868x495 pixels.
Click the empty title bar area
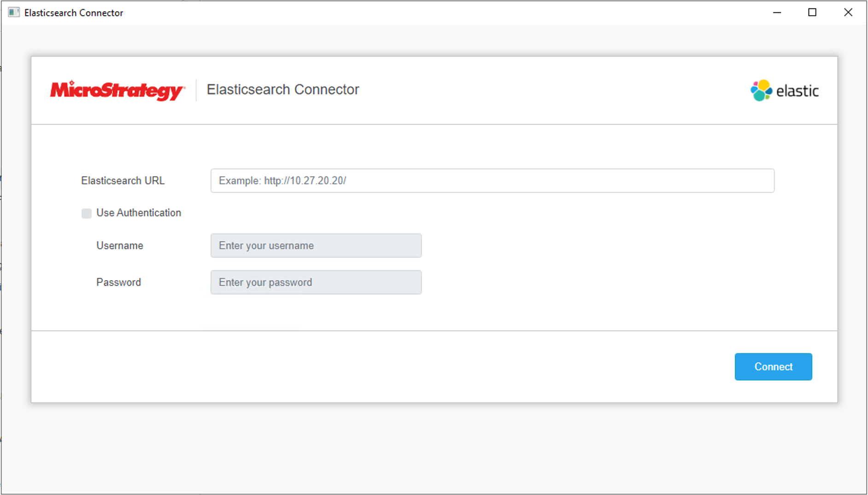[x=415, y=12]
